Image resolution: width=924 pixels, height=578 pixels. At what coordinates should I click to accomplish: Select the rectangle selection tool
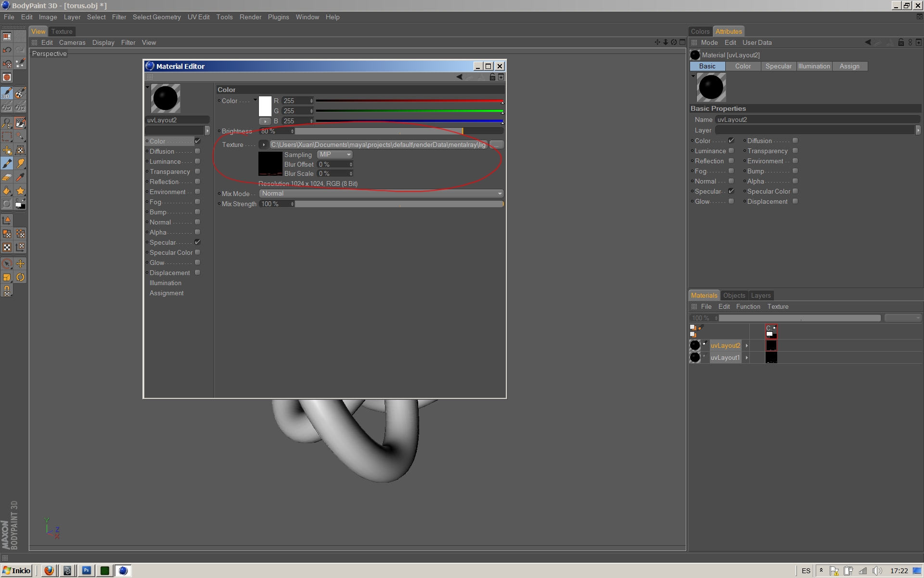tap(7, 136)
